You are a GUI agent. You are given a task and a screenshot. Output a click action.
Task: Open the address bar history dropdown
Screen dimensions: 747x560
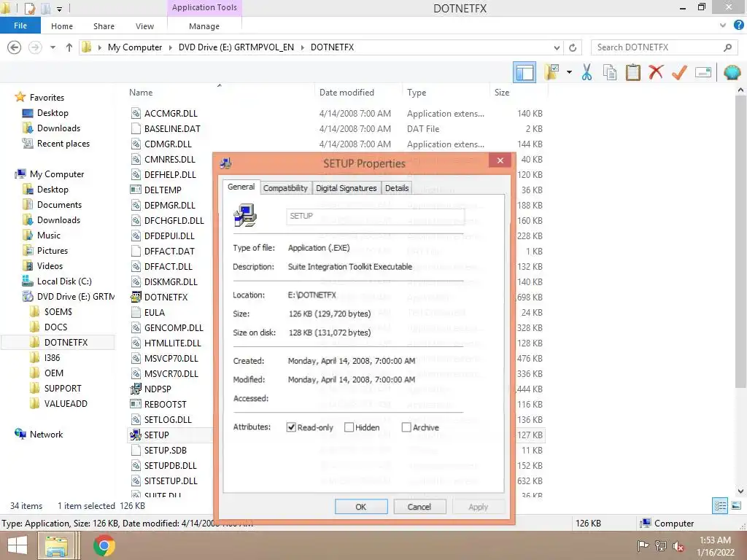point(557,47)
